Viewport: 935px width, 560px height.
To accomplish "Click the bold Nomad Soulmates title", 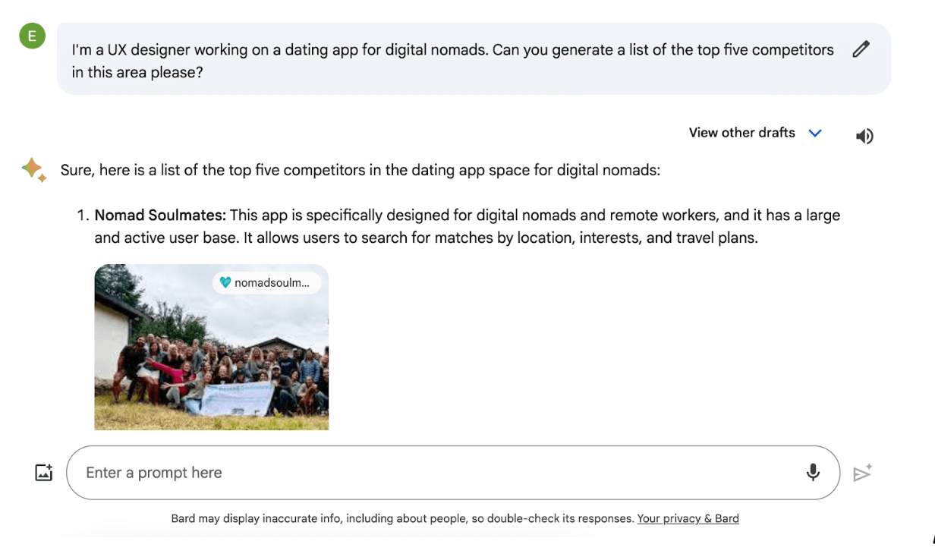I will click(160, 216).
